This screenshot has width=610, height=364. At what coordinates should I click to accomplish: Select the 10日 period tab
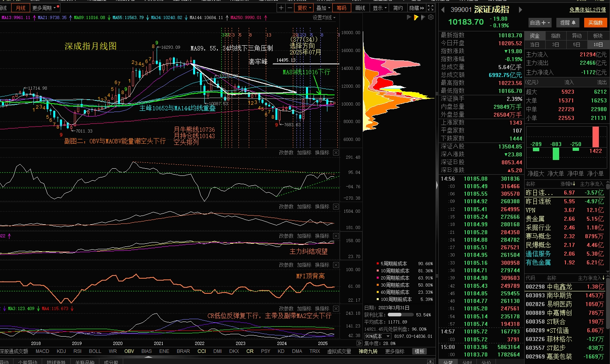[x=598, y=44]
